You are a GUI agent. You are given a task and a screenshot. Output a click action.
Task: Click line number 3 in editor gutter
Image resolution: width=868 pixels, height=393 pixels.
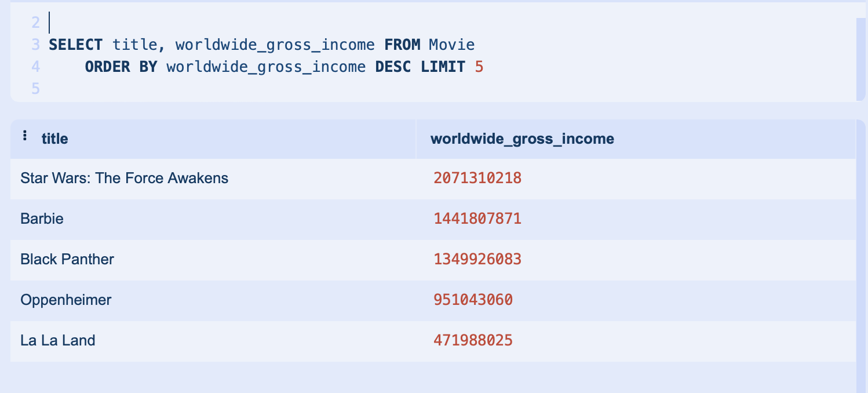(x=36, y=45)
